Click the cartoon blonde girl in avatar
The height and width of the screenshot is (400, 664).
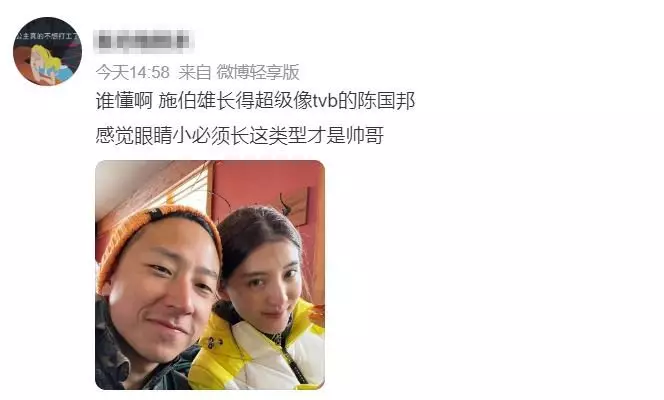tap(49, 66)
